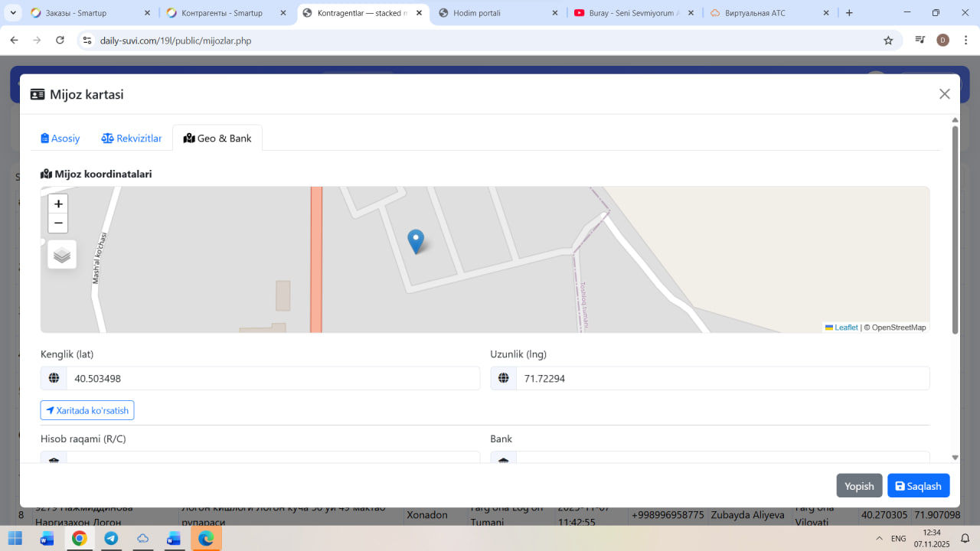Click globe icon beside latitude field
This screenshot has width=980, height=551.
pos(54,378)
